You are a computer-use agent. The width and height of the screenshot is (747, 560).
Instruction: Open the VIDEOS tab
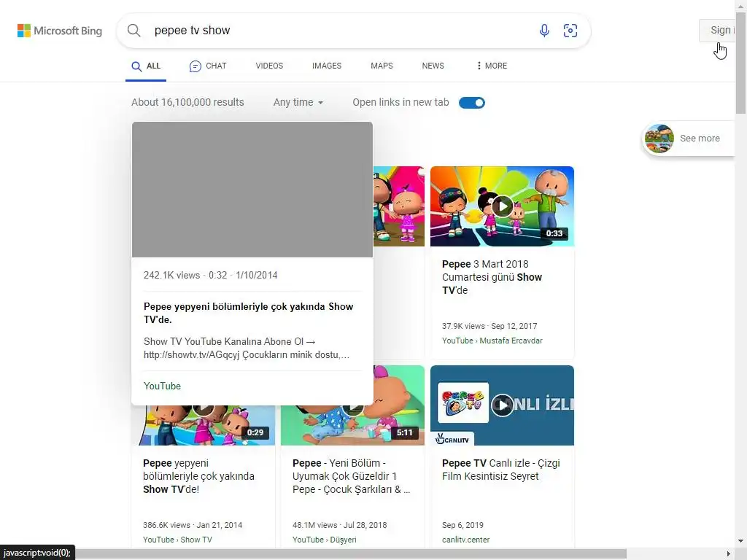point(269,66)
